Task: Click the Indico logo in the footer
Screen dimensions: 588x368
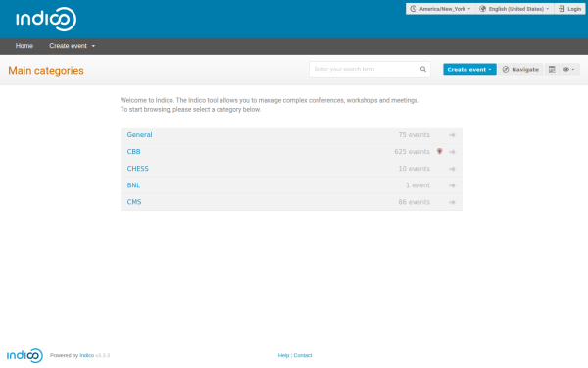Action: 24,355
